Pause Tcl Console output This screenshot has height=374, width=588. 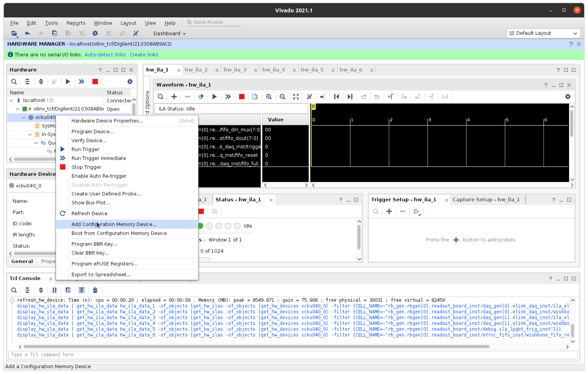click(x=55, y=290)
